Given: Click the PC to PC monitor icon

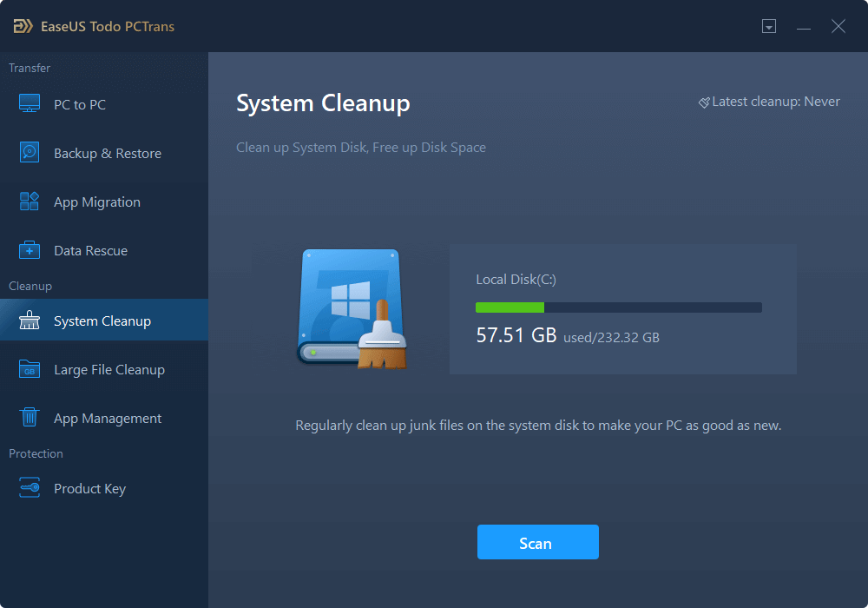Looking at the screenshot, I should pyautogui.click(x=30, y=103).
